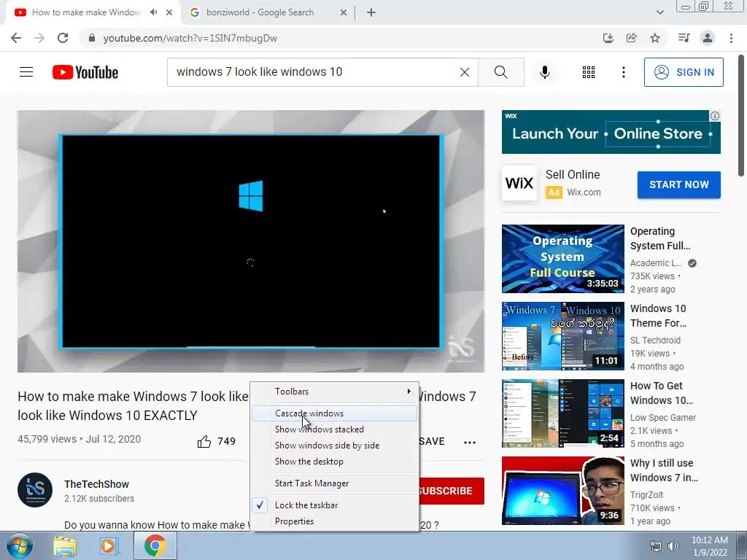Open Operating System Full Course video title
The height and width of the screenshot is (560, 747).
(660, 238)
